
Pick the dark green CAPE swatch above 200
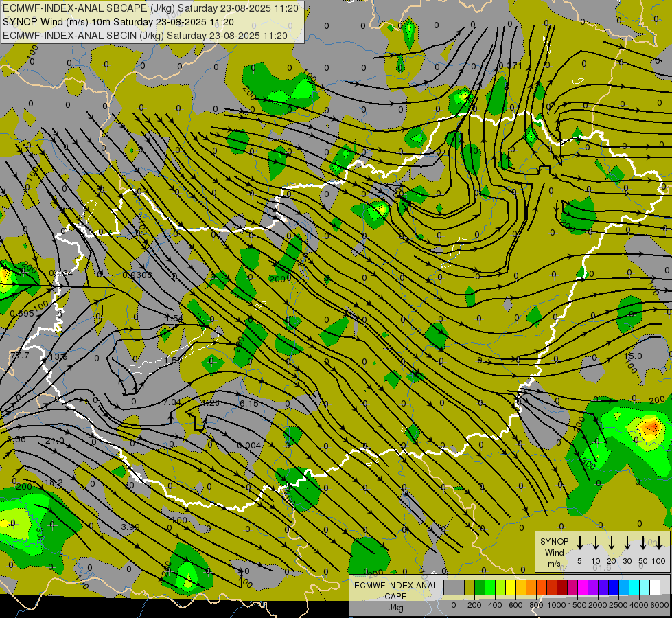click(x=480, y=587)
